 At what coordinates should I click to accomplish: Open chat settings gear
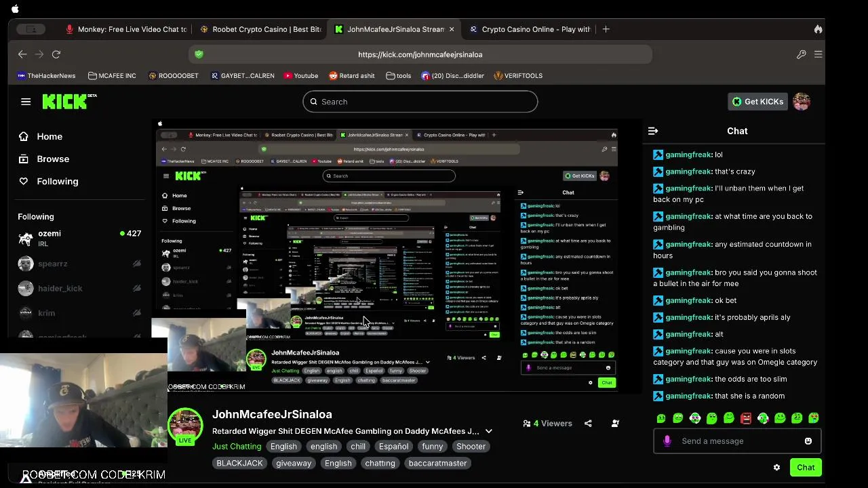point(776,467)
